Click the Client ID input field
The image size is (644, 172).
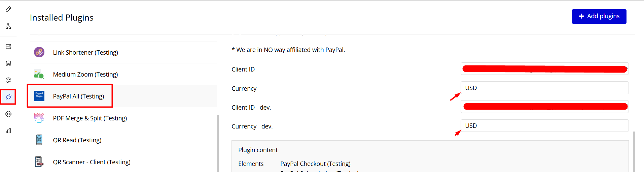pyautogui.click(x=544, y=69)
